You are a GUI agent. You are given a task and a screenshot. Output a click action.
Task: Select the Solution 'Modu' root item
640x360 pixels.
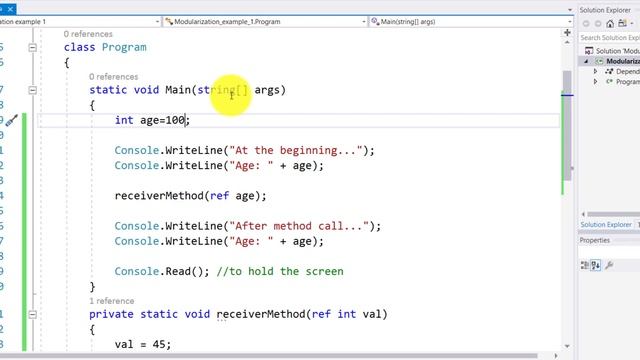612,51
